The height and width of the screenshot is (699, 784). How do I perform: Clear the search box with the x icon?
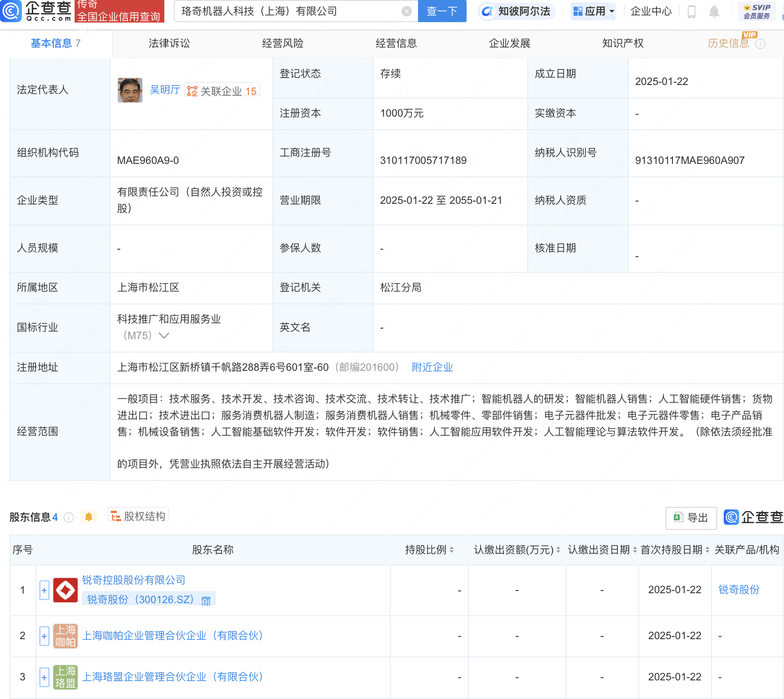coord(406,11)
